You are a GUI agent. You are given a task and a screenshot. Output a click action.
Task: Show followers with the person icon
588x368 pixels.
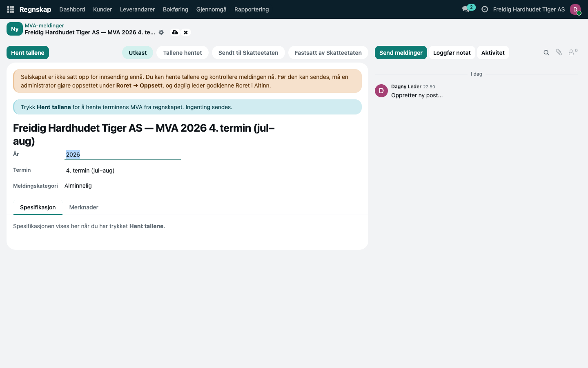(x=573, y=52)
